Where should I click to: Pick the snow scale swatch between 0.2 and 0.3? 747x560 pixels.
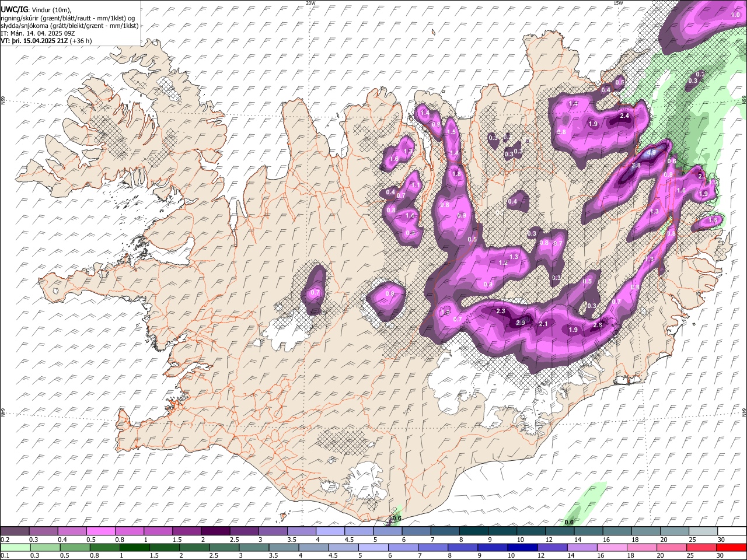click(x=15, y=531)
